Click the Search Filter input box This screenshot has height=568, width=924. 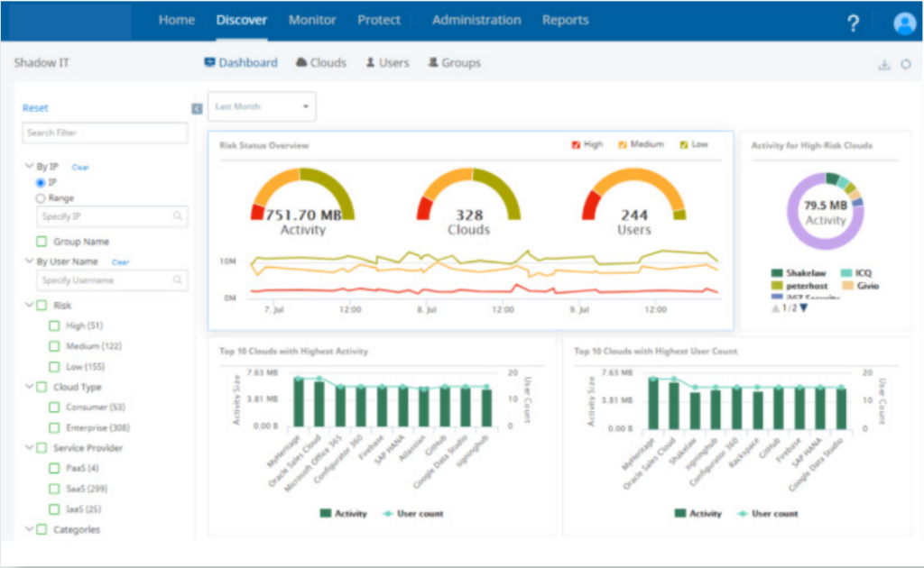click(105, 133)
